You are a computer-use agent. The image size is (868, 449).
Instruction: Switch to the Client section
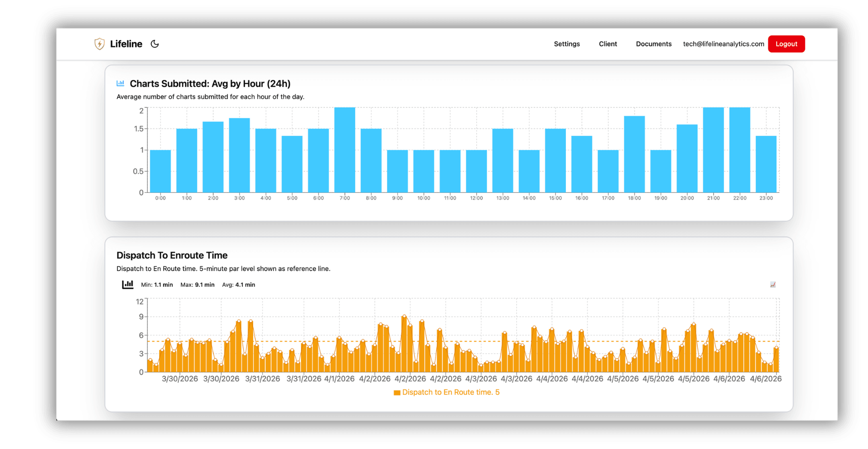pos(608,44)
